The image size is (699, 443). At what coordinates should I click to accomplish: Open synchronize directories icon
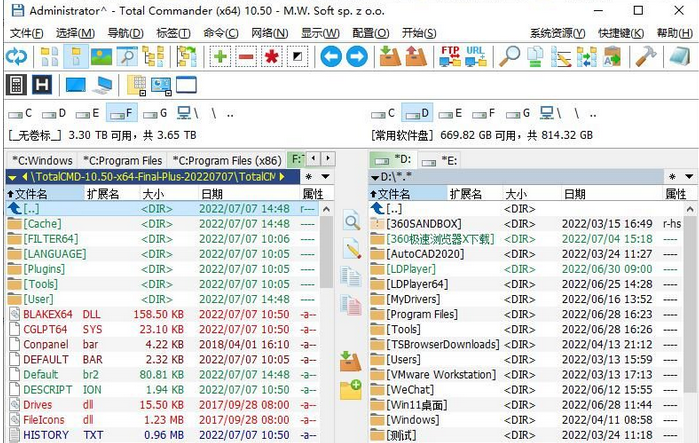click(x=587, y=57)
